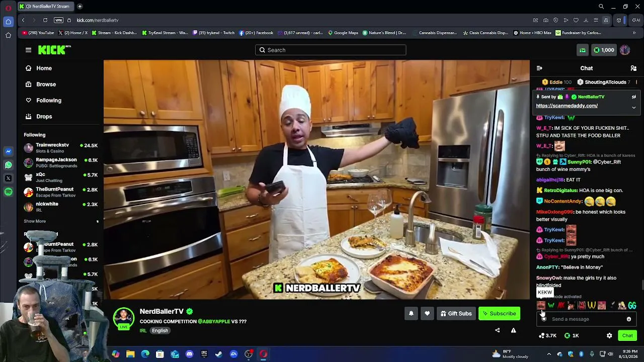Open WhatsApp in Opera sidebar
Viewport: 644px width, 362px height.
[x=8, y=165]
